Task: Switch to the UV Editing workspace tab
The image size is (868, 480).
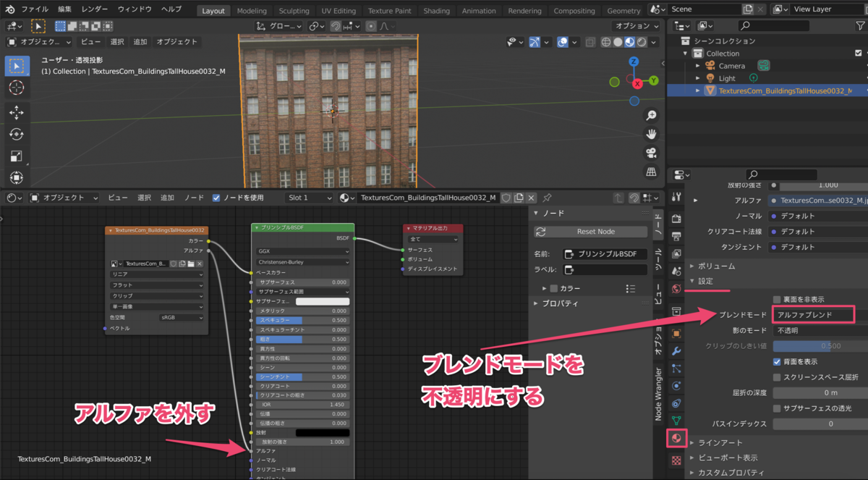Action: pos(339,11)
